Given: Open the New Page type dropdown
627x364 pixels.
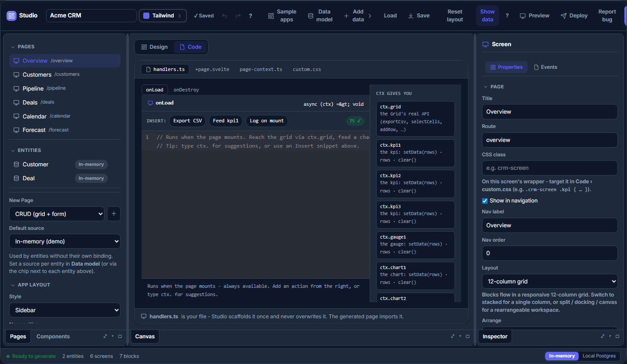Looking at the screenshot, I should tap(57, 214).
